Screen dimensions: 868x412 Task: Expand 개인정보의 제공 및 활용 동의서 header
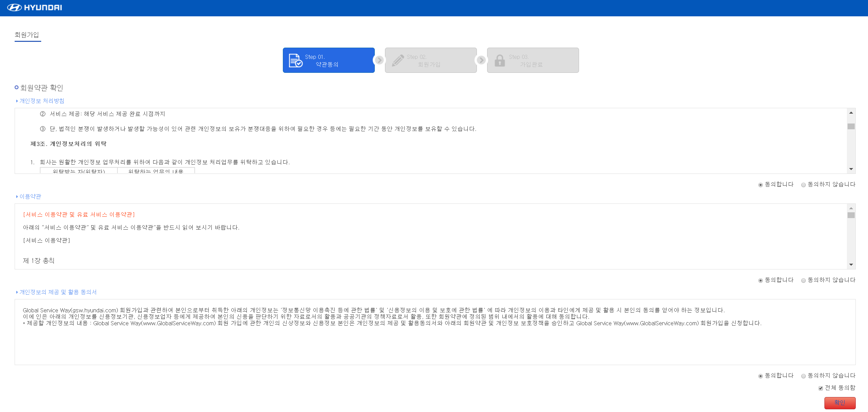[58, 292]
